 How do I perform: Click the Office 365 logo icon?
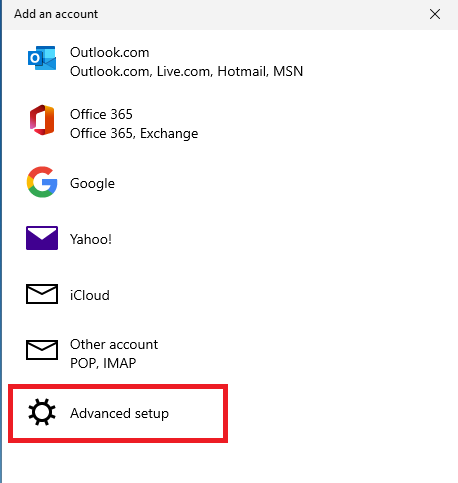pyautogui.click(x=42, y=120)
